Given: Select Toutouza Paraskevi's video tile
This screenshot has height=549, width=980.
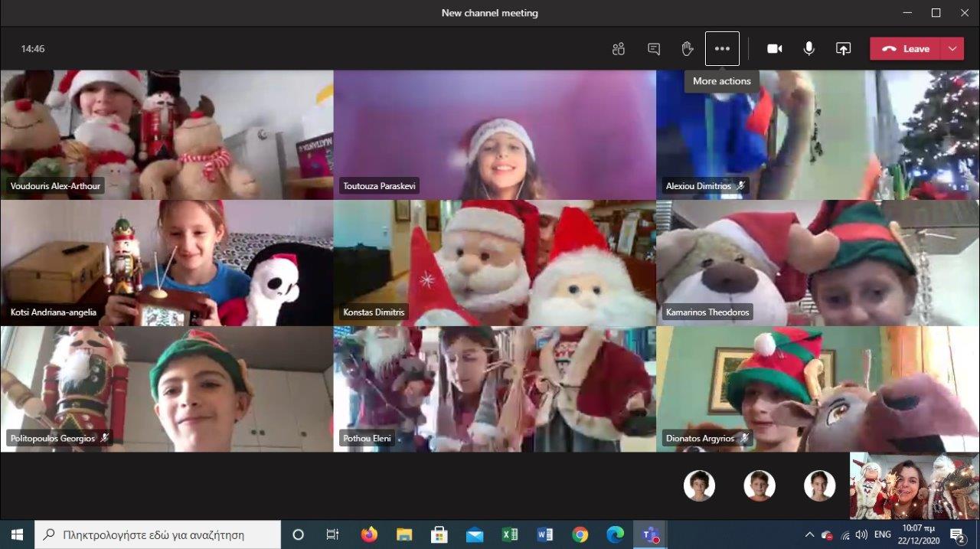Looking at the screenshot, I should point(494,135).
